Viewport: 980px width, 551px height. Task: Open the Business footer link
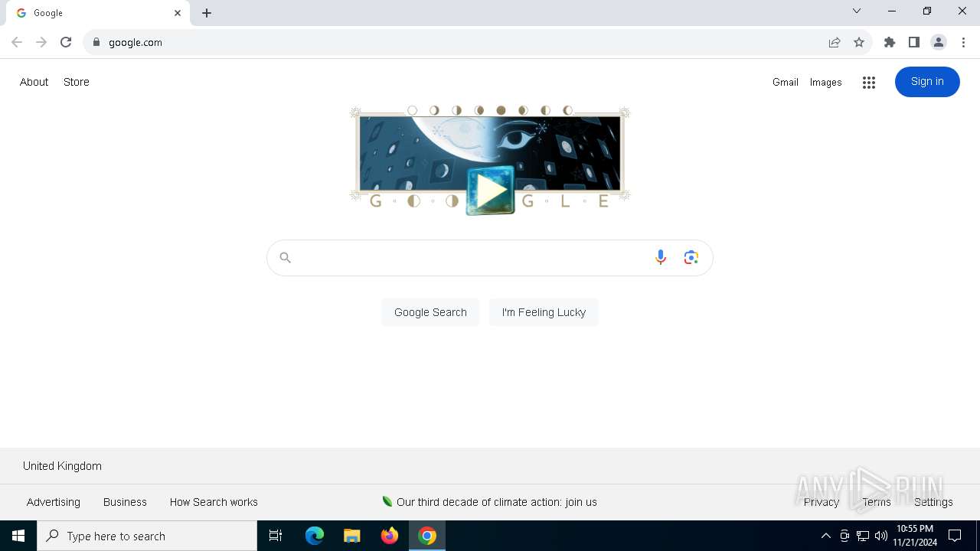pos(125,502)
